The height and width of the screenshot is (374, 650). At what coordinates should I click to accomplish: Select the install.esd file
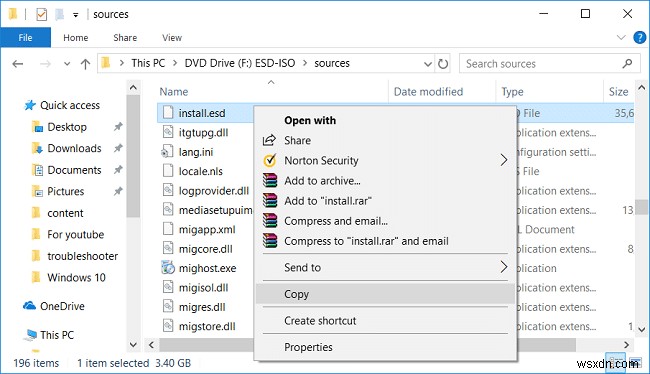(201, 113)
